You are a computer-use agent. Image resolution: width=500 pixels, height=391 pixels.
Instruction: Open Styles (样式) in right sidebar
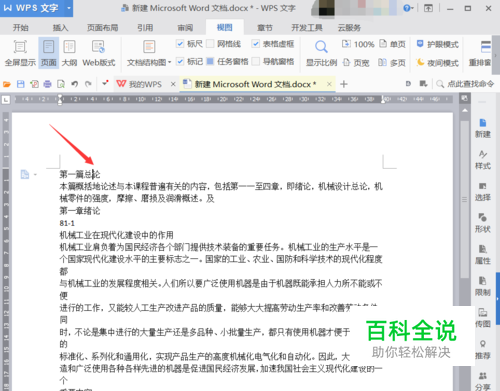point(483,160)
